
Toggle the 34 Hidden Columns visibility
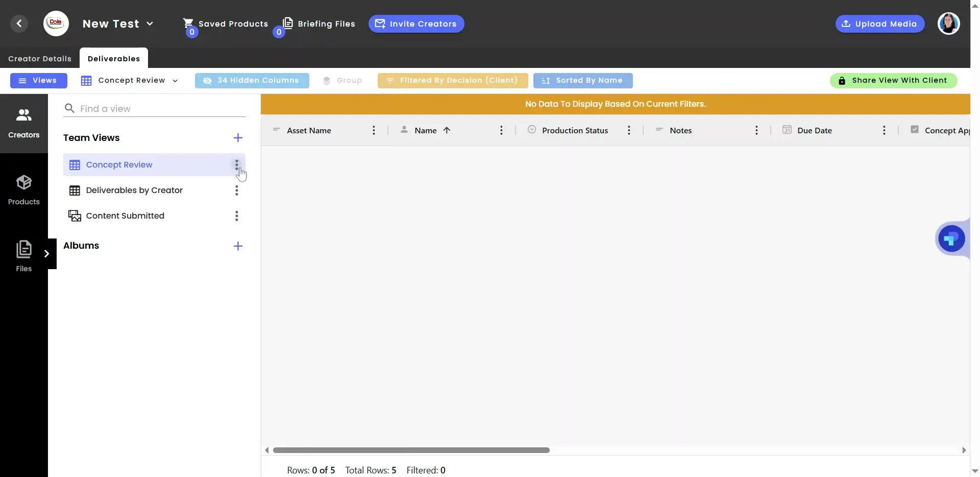[x=252, y=80]
